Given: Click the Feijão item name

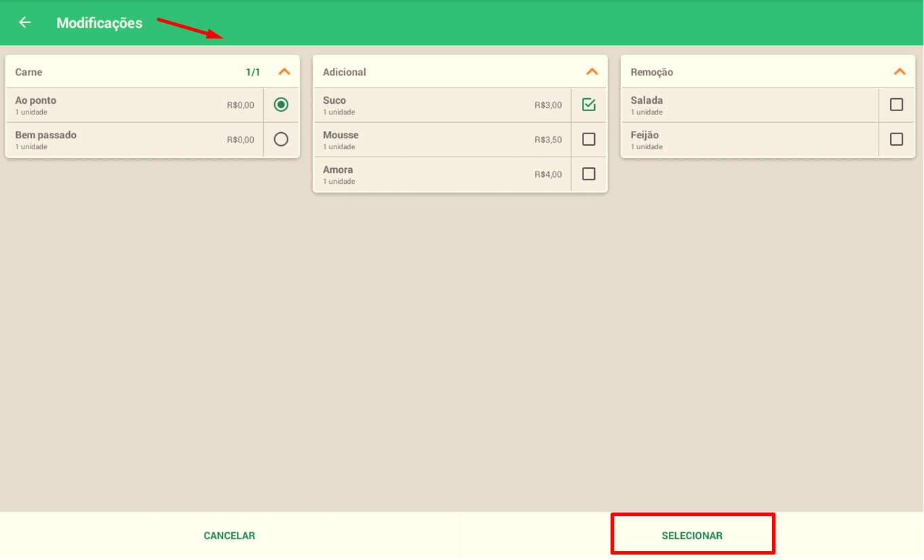Looking at the screenshot, I should pyautogui.click(x=644, y=135).
